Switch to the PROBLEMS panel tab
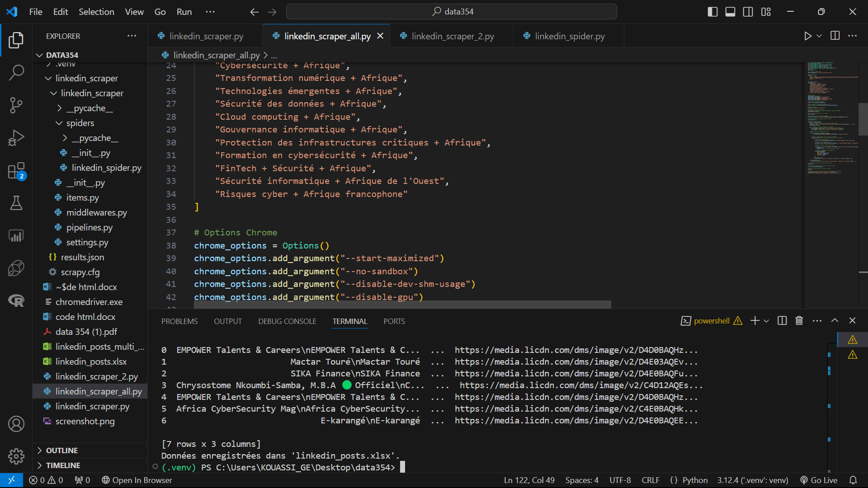Image resolution: width=868 pixels, height=488 pixels. point(179,321)
